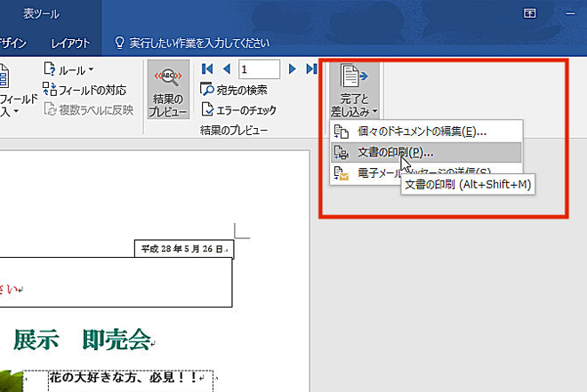Toggle Preview Results (結果のプレビュー) button
The image size is (587, 392).
click(x=168, y=90)
